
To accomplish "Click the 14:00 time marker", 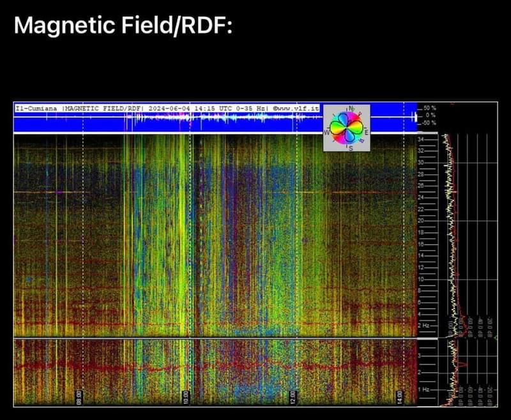I will [399, 398].
